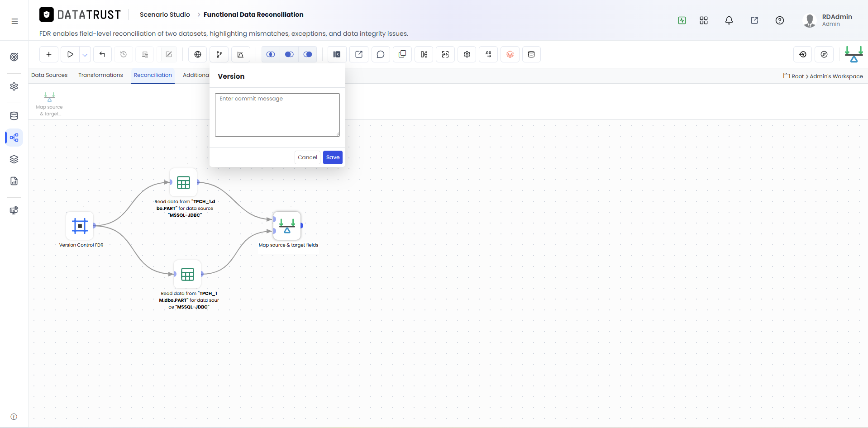868x428 pixels.
Task: Click the info icon at sidebar bottom
Action: click(14, 417)
